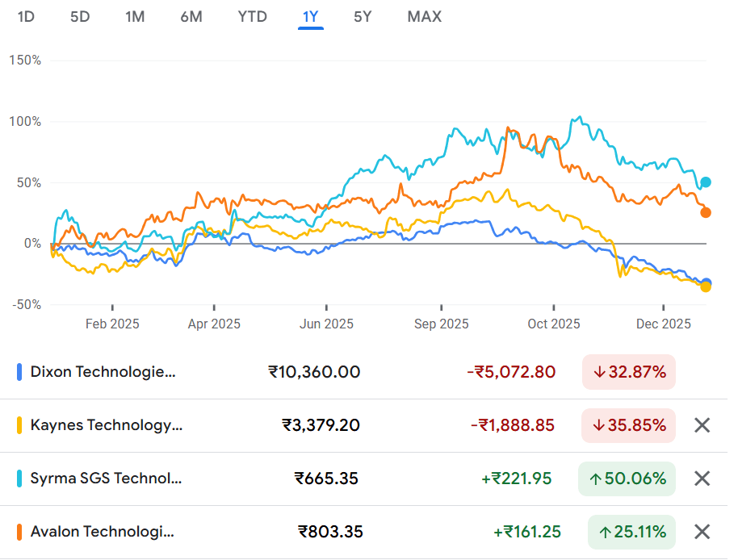Choose the YTD range tab
Screen dimensions: 738x560
(x=252, y=17)
